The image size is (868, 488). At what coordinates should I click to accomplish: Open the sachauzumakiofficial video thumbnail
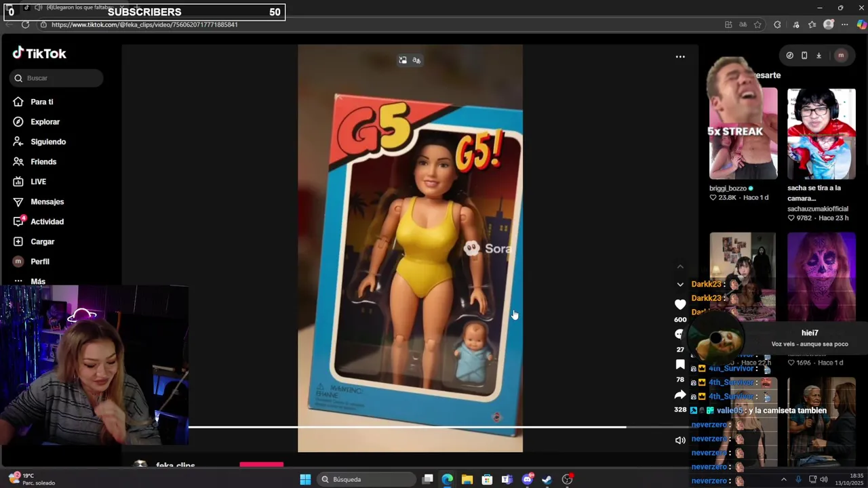pos(821,134)
